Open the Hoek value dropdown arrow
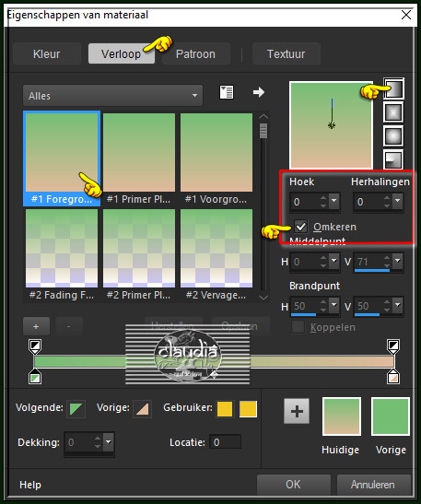Screen dimensions: 421x504 click(333, 201)
